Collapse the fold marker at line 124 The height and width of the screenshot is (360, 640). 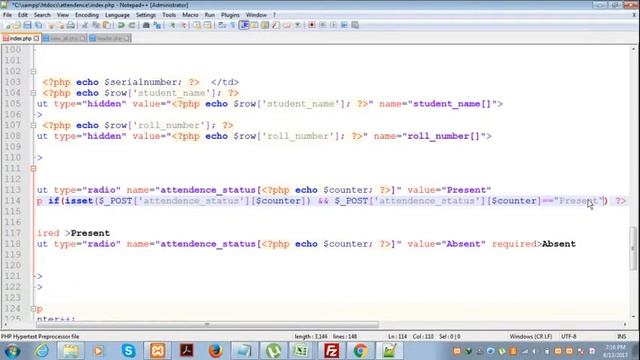tap(33, 309)
